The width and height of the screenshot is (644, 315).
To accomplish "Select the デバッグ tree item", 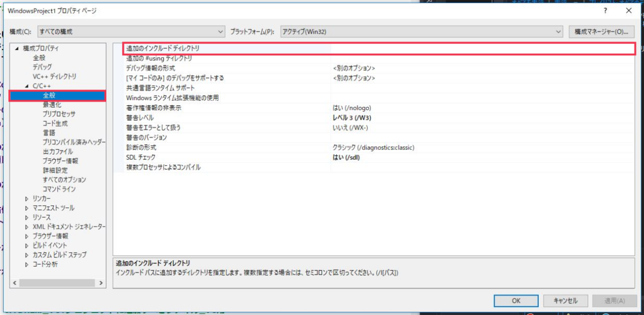I will (x=42, y=67).
